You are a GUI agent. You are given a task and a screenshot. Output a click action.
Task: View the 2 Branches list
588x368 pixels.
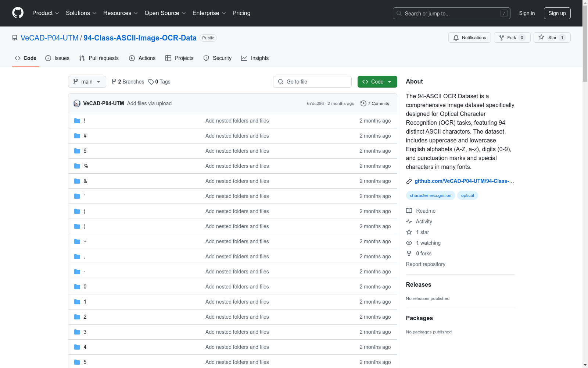tap(128, 82)
